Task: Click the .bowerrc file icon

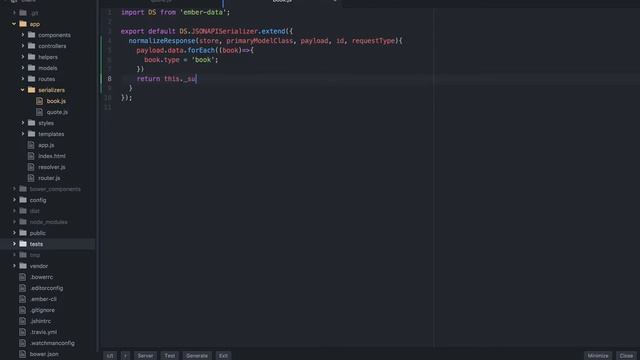Action: click(x=23, y=277)
